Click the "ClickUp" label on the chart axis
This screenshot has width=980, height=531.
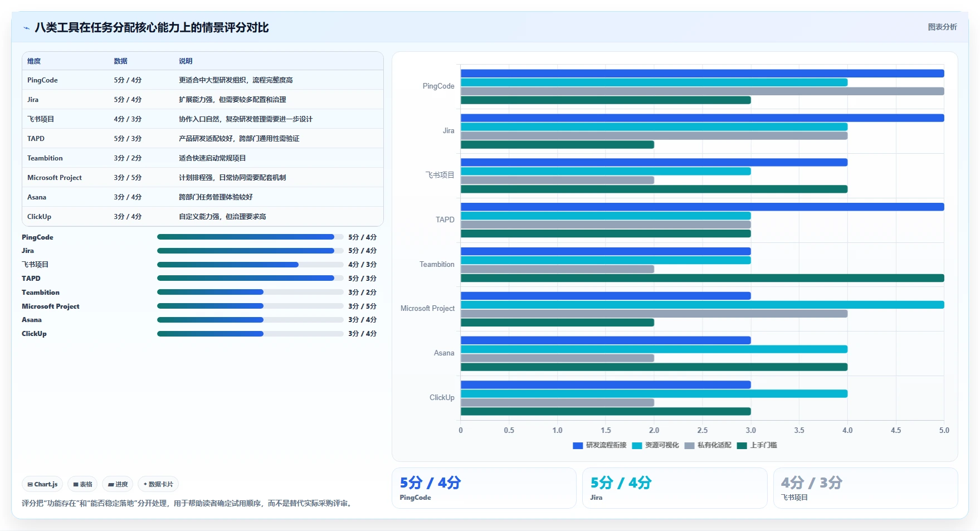pos(442,398)
